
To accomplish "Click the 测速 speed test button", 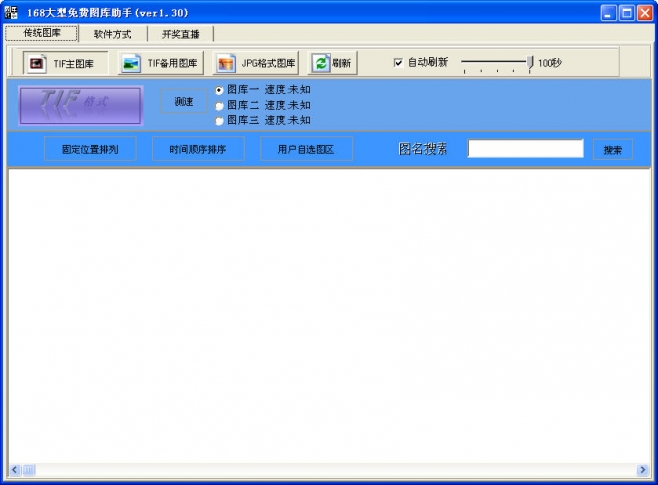I will 183,102.
